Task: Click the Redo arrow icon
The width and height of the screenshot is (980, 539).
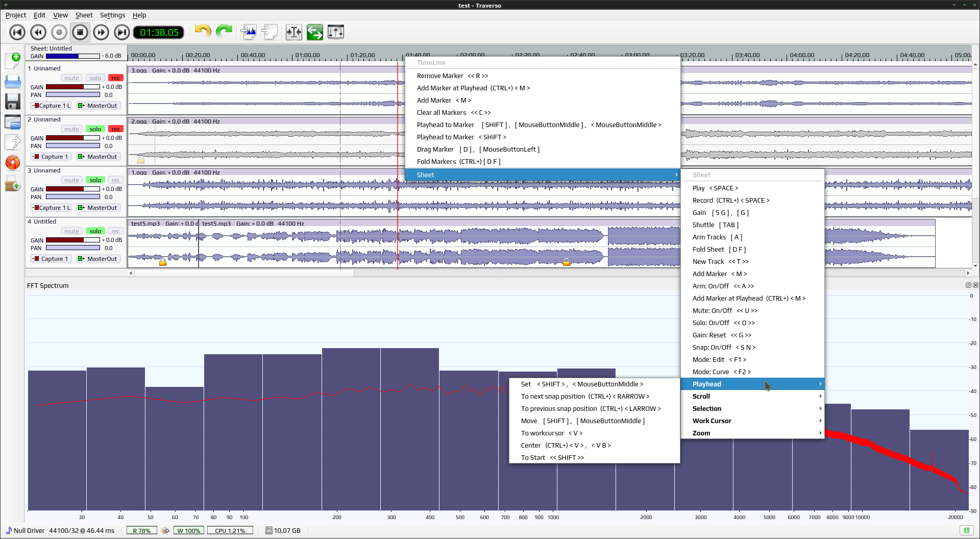Action: pos(224,32)
